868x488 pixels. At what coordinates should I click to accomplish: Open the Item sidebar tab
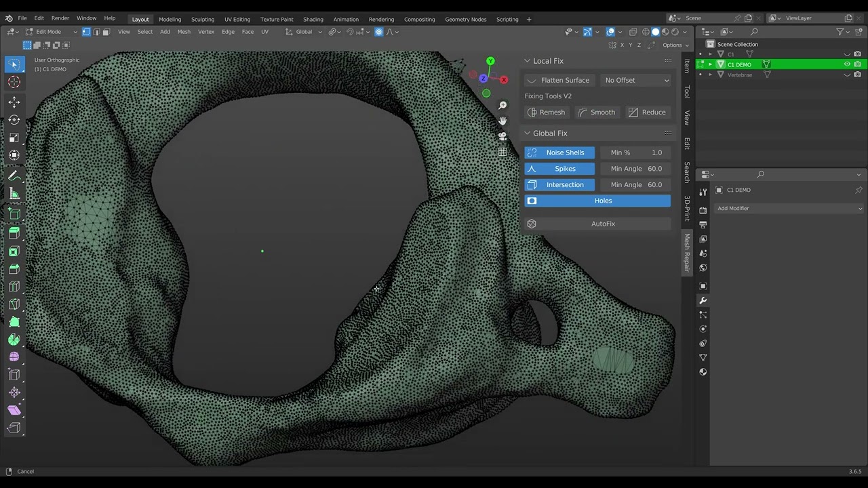(x=687, y=66)
